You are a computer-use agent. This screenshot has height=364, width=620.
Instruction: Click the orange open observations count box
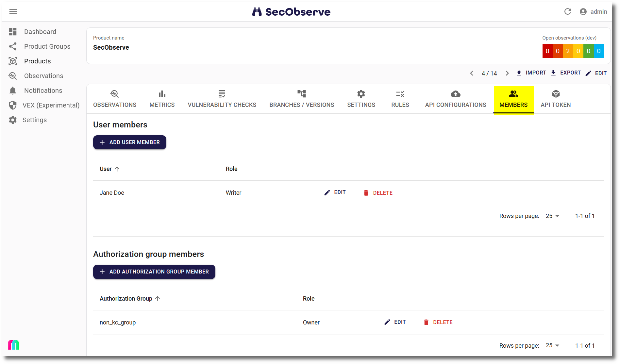(568, 51)
